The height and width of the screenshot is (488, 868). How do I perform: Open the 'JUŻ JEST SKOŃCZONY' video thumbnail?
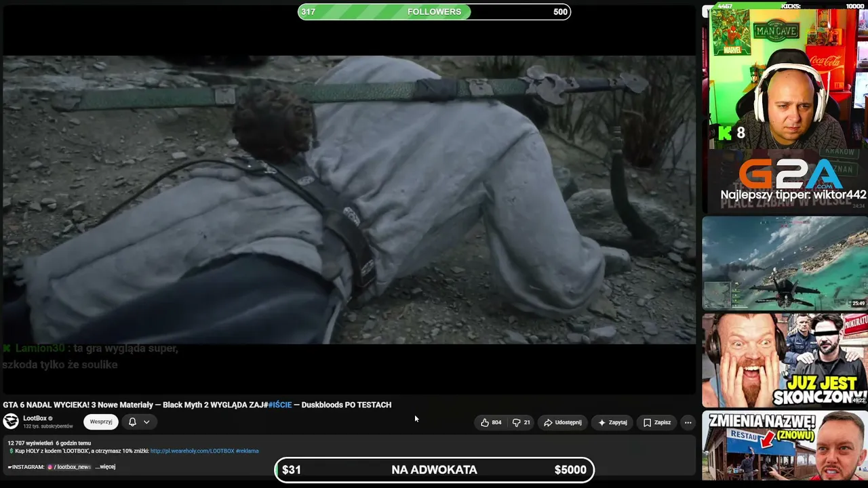785,360
